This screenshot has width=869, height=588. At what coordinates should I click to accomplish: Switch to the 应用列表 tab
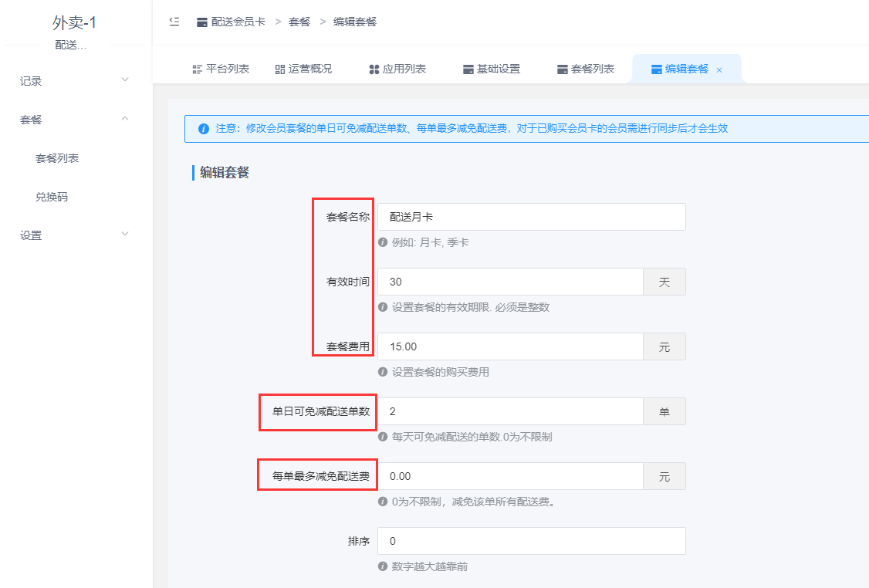pyautogui.click(x=397, y=69)
